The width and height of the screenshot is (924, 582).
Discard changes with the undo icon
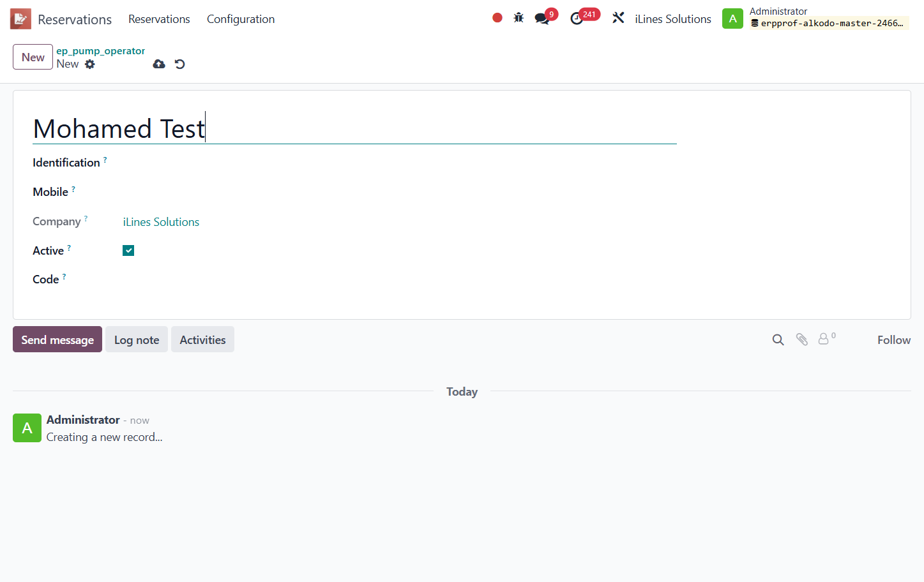tap(180, 64)
